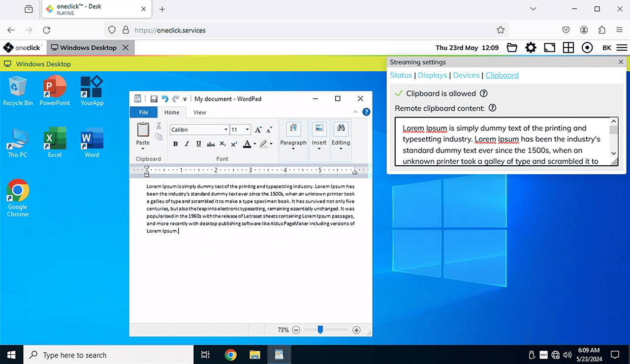Toggle bold formatting
630x364 pixels.
click(175, 144)
